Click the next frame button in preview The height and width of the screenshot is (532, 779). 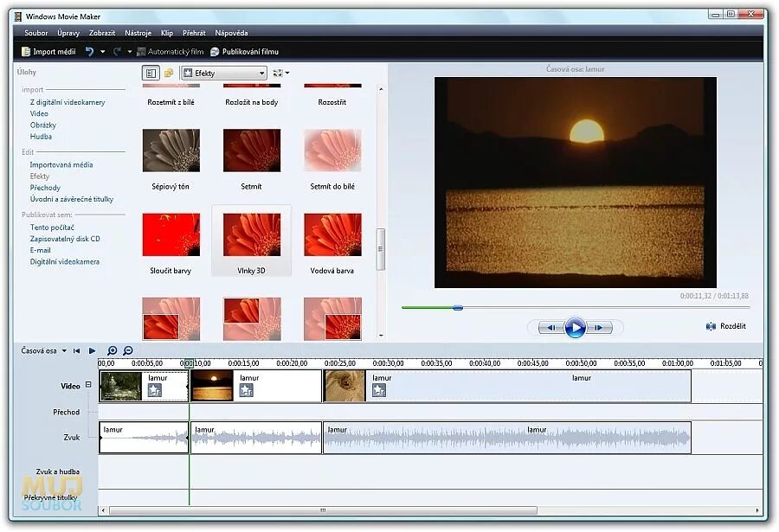tap(599, 327)
